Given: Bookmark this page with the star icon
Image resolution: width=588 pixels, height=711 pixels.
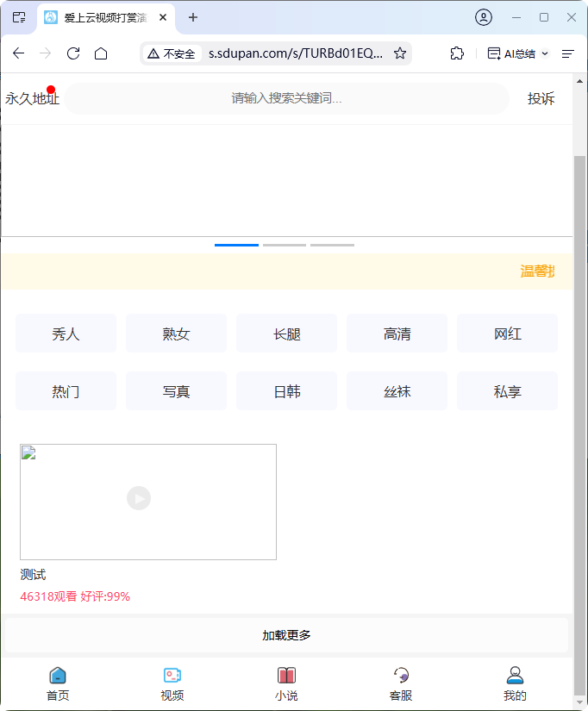Looking at the screenshot, I should pos(400,53).
